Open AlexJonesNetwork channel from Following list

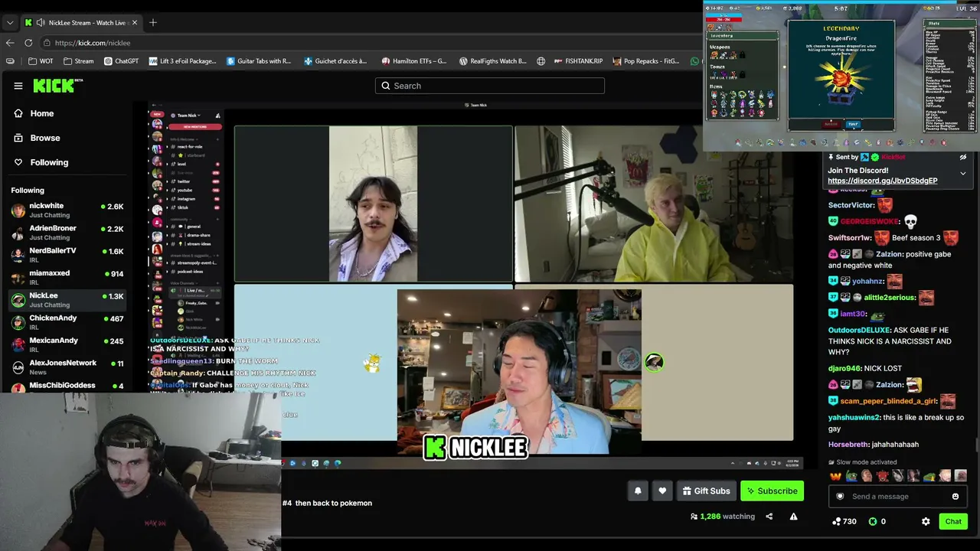(x=67, y=367)
